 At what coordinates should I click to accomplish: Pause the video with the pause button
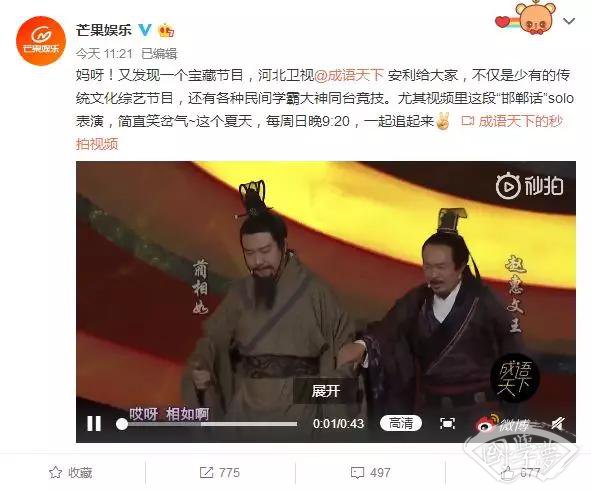[94, 424]
